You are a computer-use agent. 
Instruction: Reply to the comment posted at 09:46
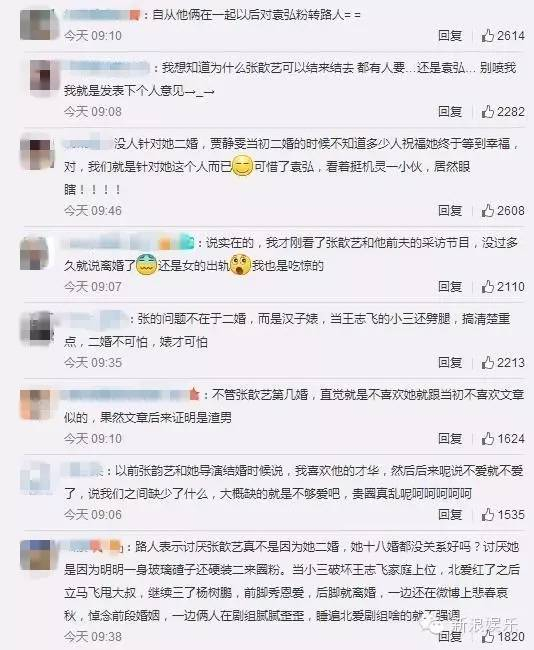[450, 211]
